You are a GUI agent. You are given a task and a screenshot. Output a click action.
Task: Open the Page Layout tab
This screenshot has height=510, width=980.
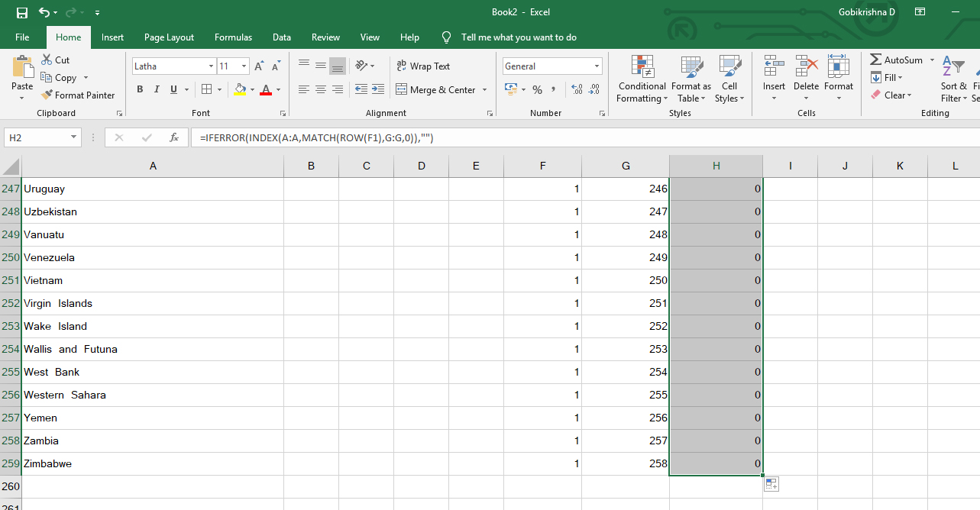[169, 37]
